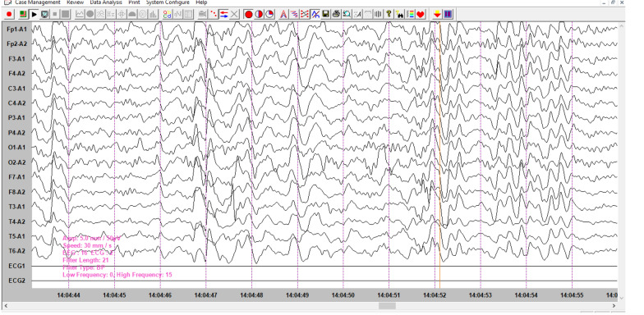Open the Review menu
Image resolution: width=644 pixels, height=315 pixels.
[76, 2]
